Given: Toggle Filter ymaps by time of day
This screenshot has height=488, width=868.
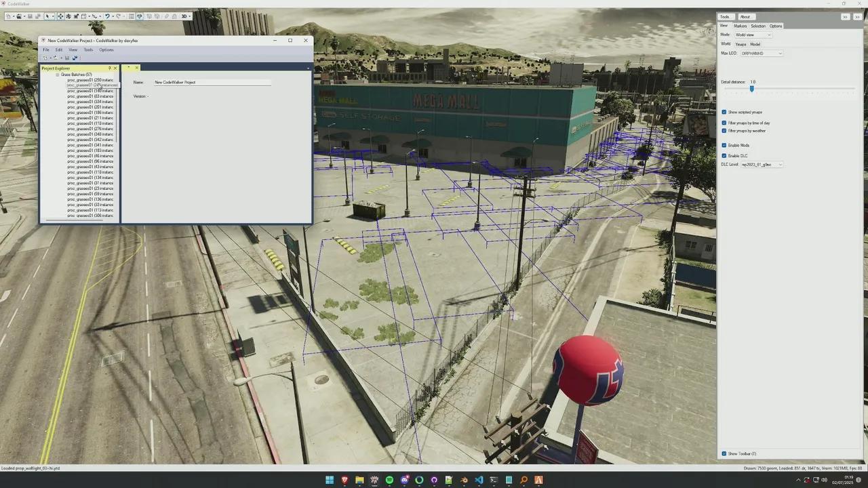Looking at the screenshot, I should (x=724, y=123).
